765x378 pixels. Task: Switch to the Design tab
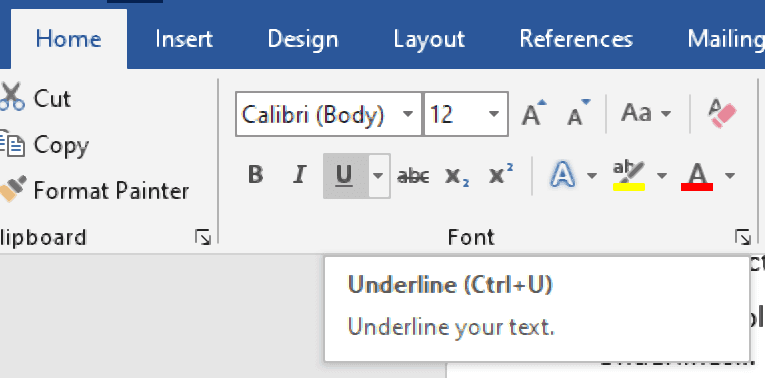[x=303, y=39]
